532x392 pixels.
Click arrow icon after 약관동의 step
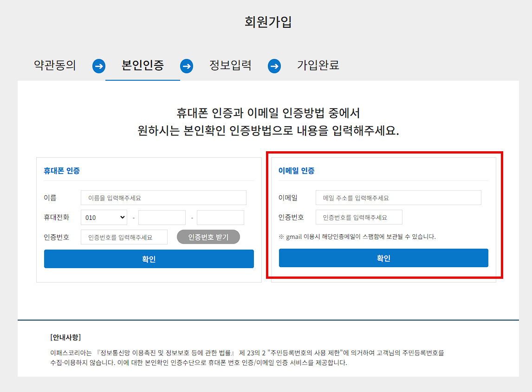coord(99,66)
